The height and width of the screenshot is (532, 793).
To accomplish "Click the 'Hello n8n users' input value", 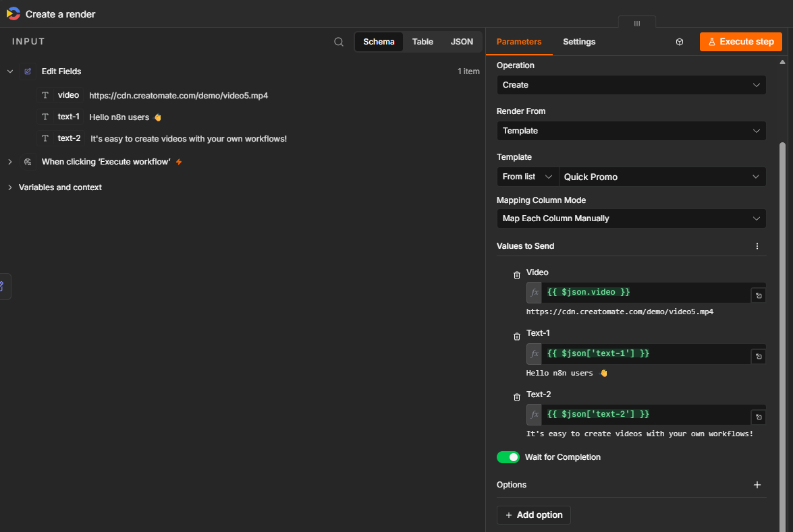I will 125,117.
